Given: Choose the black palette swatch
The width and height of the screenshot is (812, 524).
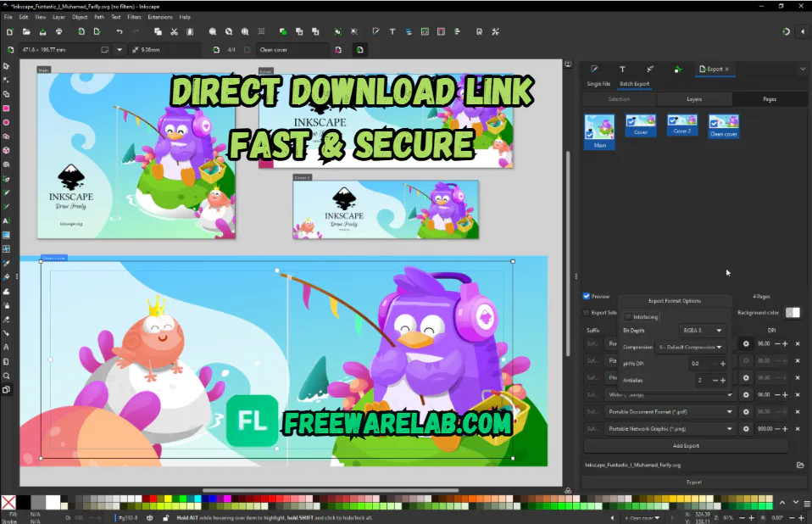Looking at the screenshot, I should coord(23,502).
